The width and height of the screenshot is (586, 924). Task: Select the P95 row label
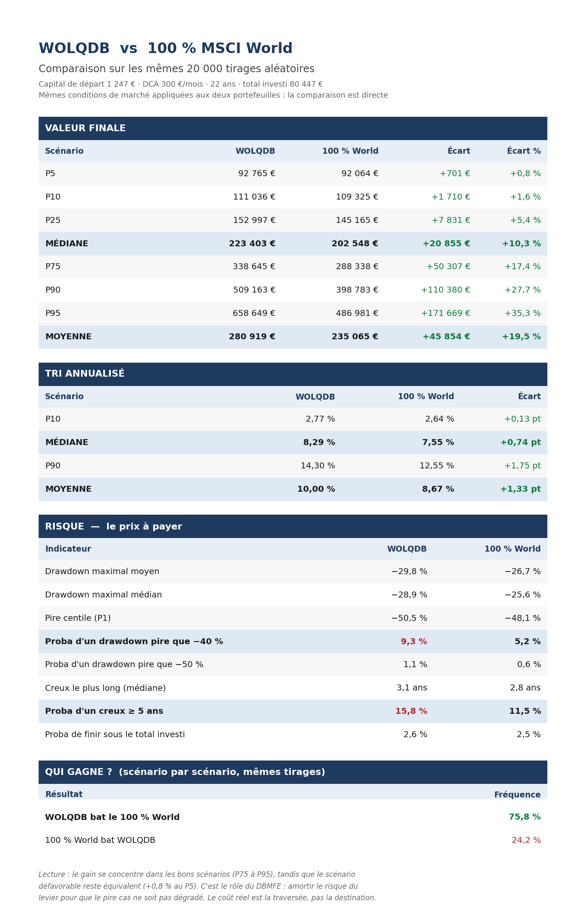(53, 313)
